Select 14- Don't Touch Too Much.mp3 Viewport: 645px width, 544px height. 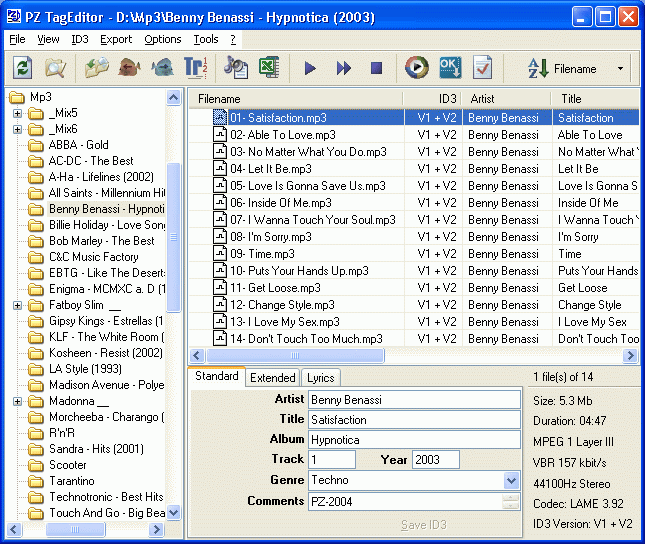(306, 339)
